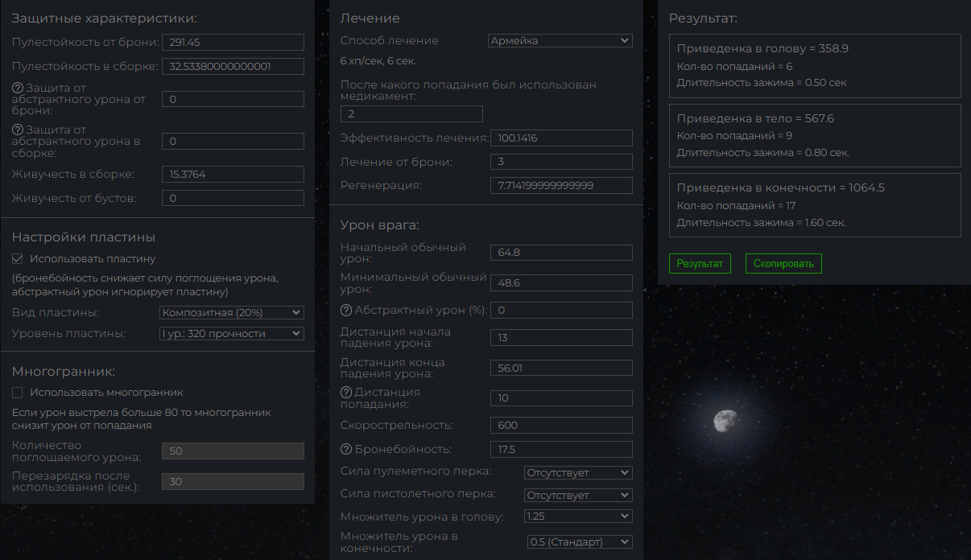Click the Начальный обычный урон field

click(561, 253)
